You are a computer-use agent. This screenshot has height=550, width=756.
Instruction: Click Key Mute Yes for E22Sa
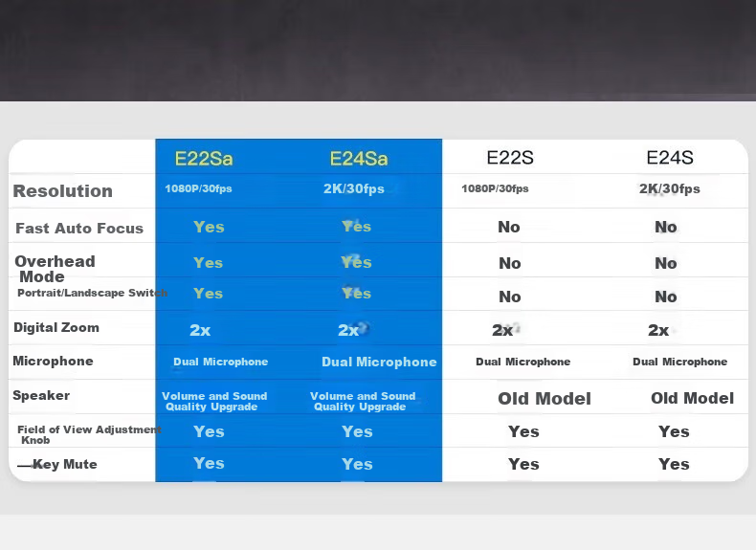pos(209,463)
